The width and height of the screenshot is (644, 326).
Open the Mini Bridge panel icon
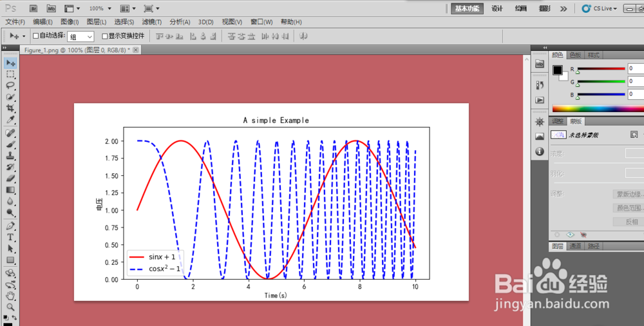(51, 8)
